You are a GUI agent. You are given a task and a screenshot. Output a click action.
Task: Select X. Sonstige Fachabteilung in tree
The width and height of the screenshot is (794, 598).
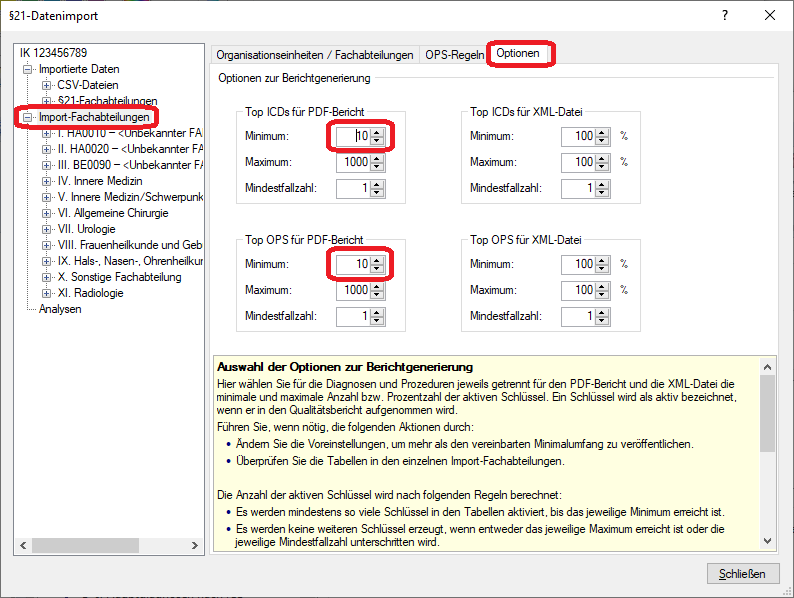pyautogui.click(x=120, y=277)
